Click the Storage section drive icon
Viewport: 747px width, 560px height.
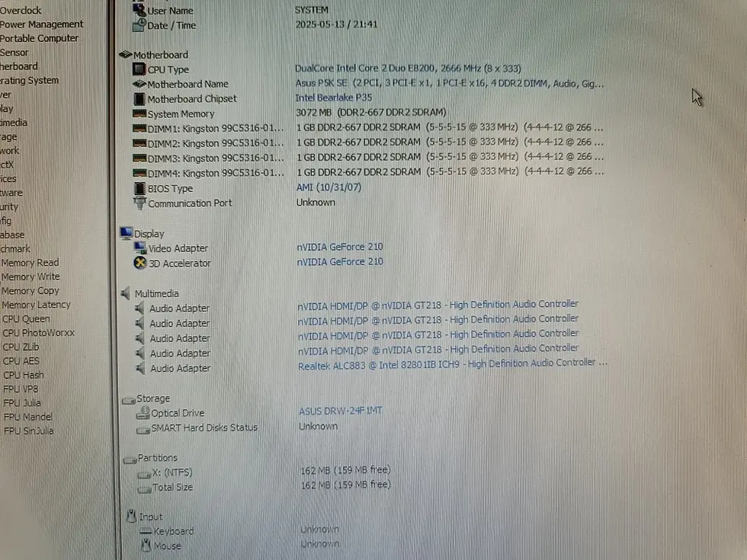[129, 400]
